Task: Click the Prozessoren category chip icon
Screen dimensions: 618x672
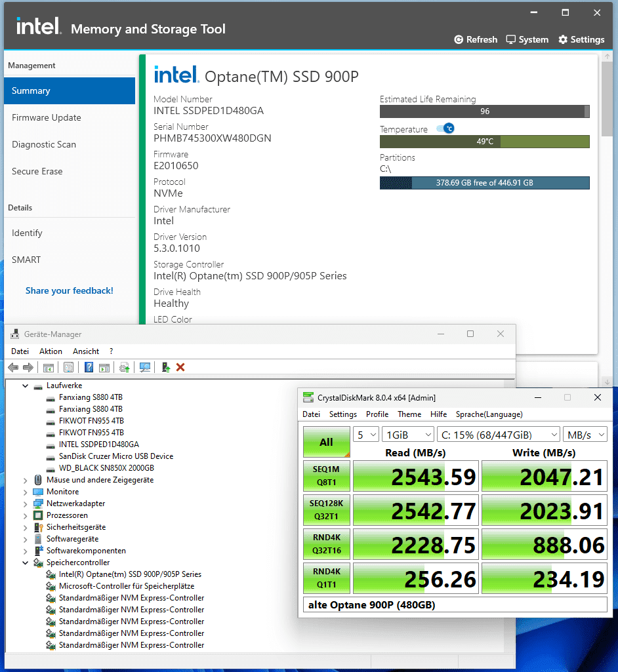Action: point(38,515)
